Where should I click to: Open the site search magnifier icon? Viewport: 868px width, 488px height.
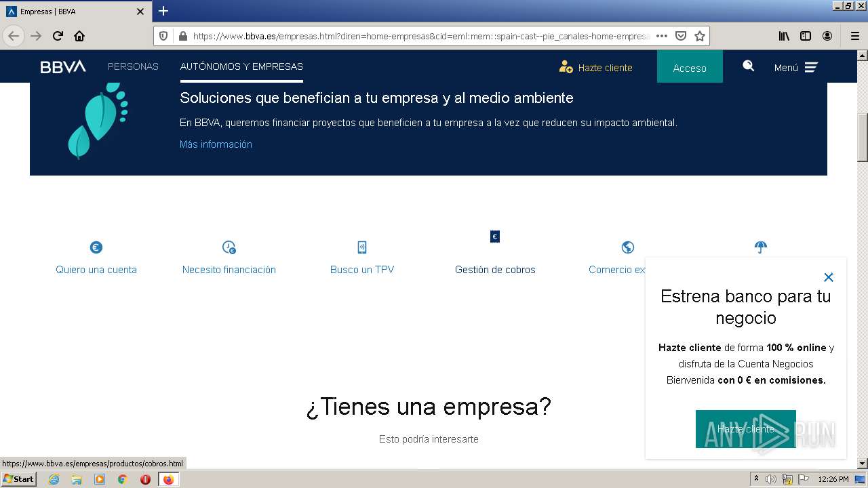pos(748,66)
